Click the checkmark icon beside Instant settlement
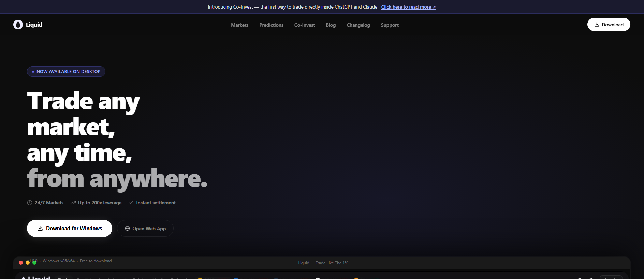This screenshot has width=644, height=279. (131, 203)
